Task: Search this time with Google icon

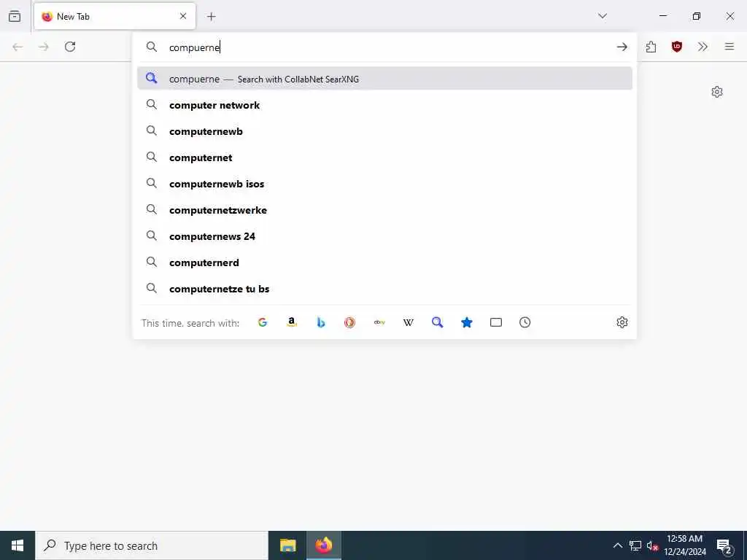Action: [x=263, y=322]
